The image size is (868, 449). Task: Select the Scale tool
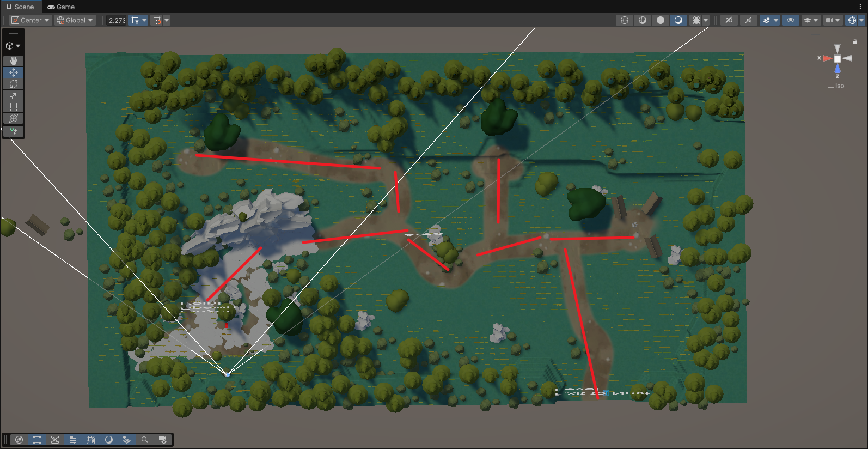pos(14,95)
